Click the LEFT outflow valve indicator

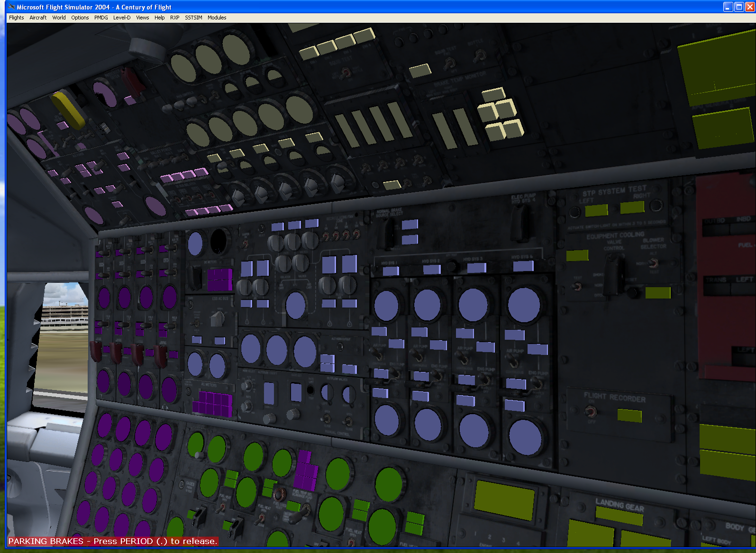coord(327,392)
